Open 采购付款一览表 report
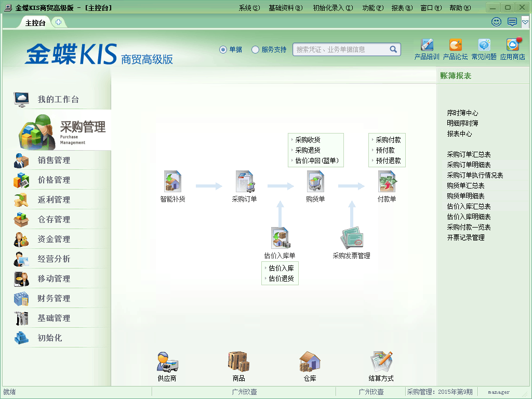 [x=469, y=227]
